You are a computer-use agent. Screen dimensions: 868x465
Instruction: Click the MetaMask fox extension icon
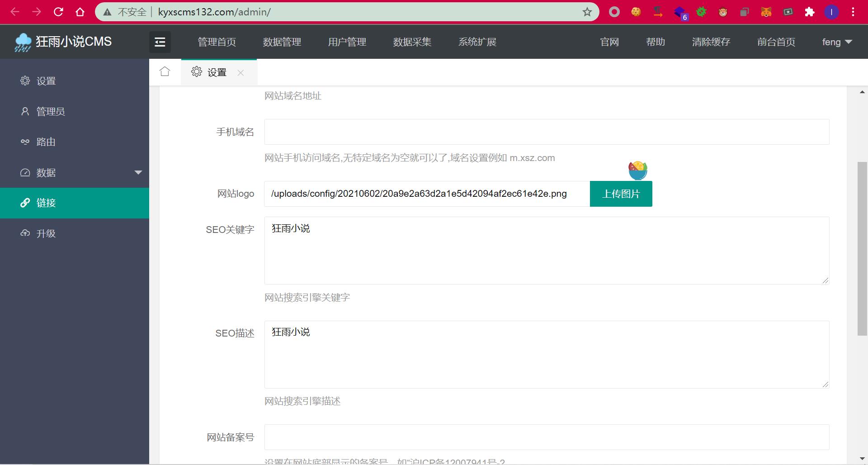click(x=766, y=12)
